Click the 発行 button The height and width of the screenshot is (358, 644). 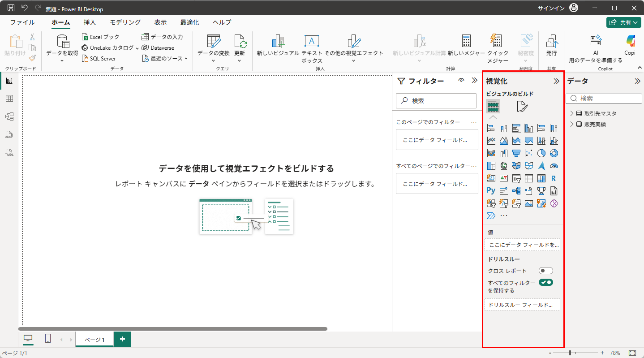pos(552,46)
